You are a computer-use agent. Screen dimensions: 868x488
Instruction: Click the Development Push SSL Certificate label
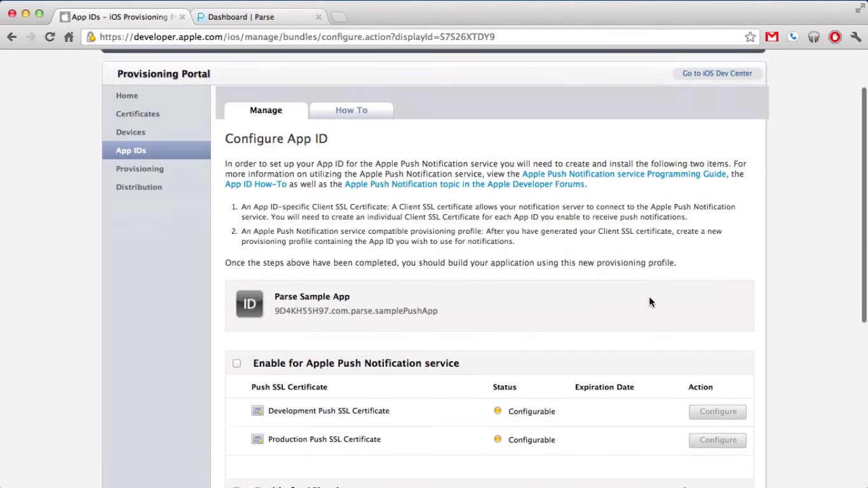[x=329, y=411]
